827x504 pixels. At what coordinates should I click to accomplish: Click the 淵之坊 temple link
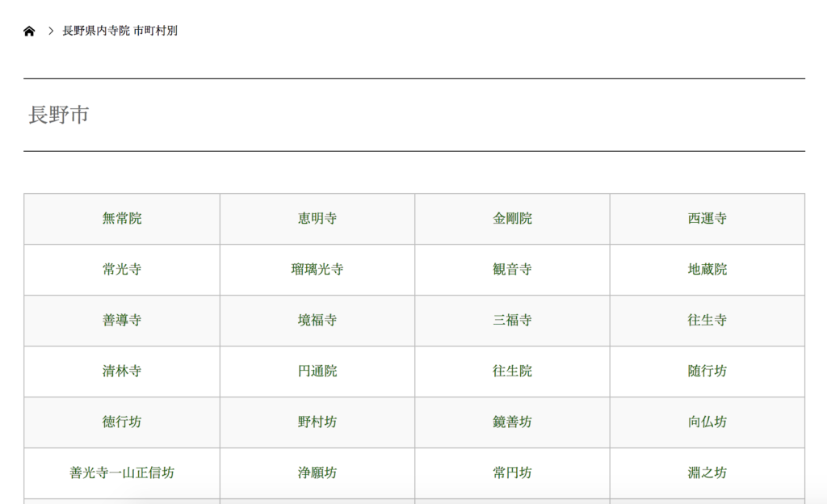707,473
